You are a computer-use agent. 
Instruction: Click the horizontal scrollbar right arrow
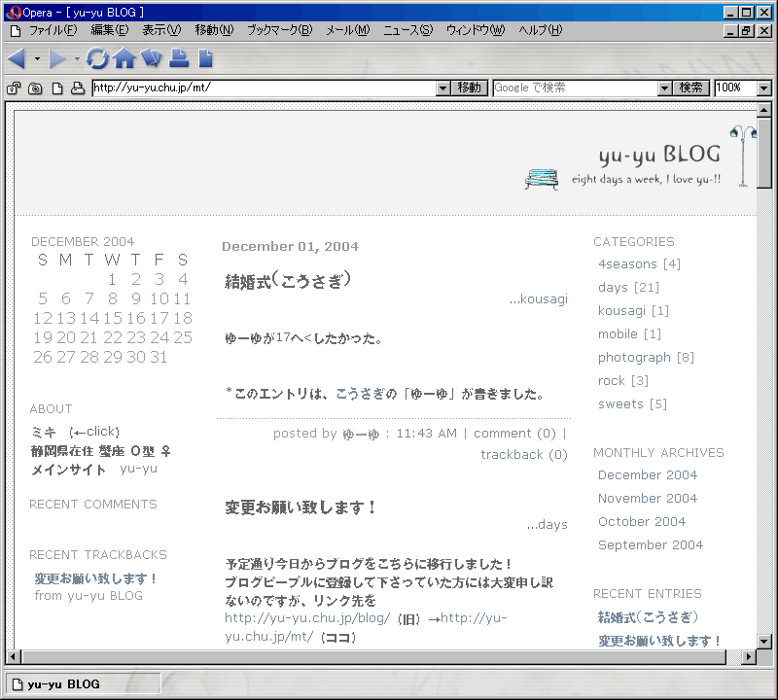click(x=749, y=657)
